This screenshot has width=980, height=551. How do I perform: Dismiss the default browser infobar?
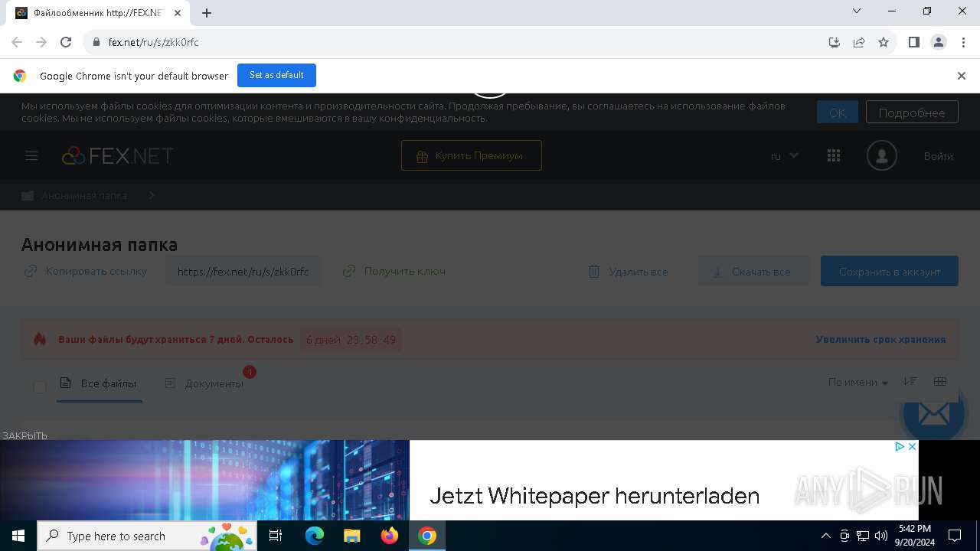[x=962, y=76]
